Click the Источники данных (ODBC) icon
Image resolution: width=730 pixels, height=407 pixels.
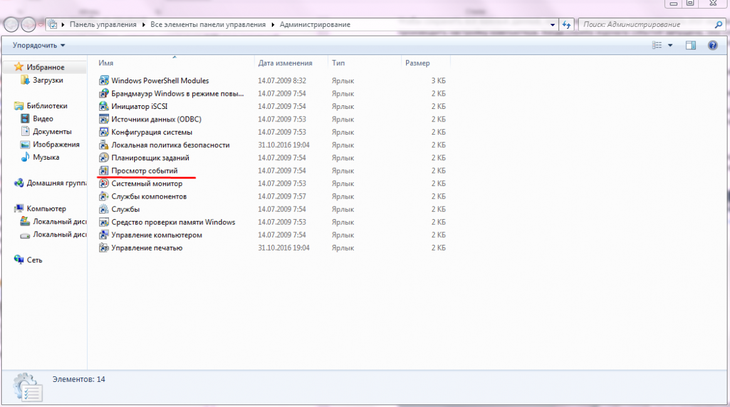(x=104, y=119)
